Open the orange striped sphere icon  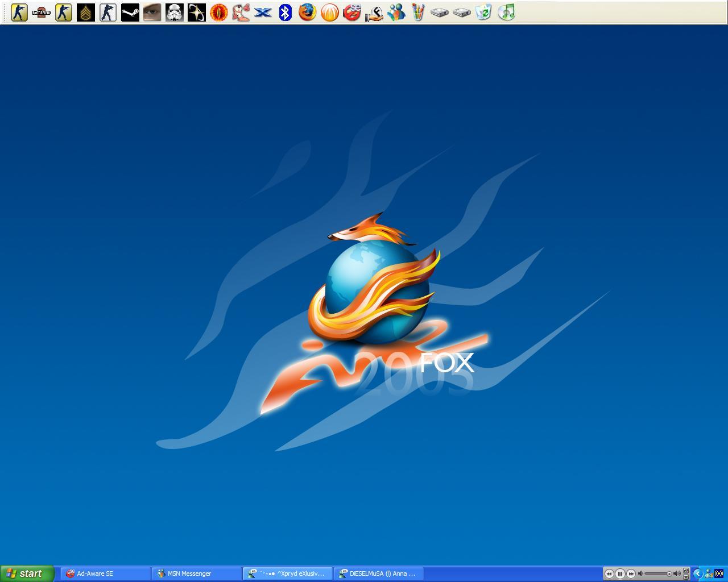(329, 13)
